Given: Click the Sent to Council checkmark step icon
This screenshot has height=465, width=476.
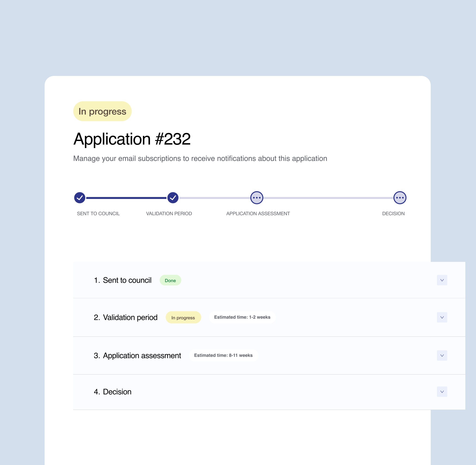Looking at the screenshot, I should coord(80,198).
